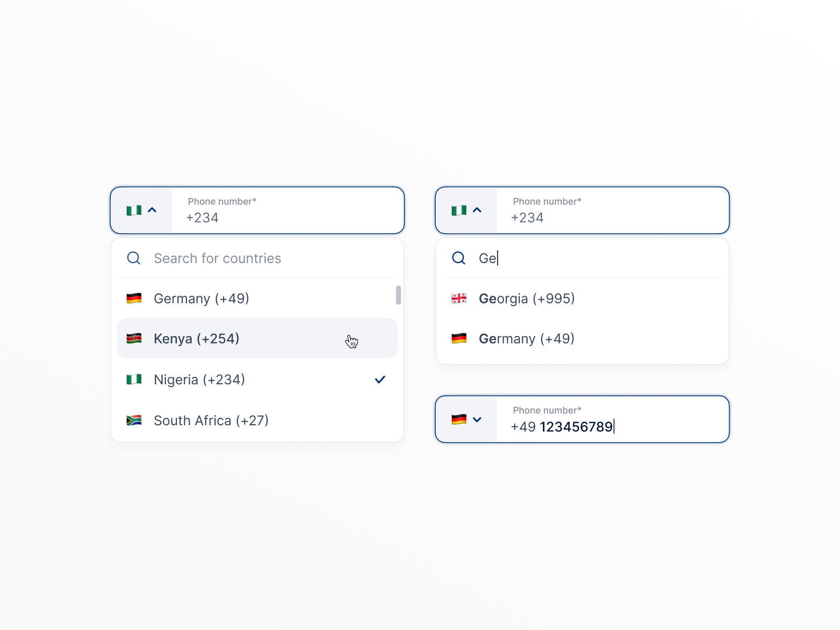Image resolution: width=840 pixels, height=630 pixels.
Task: Select Germany (+49) from search results
Action: tap(527, 338)
